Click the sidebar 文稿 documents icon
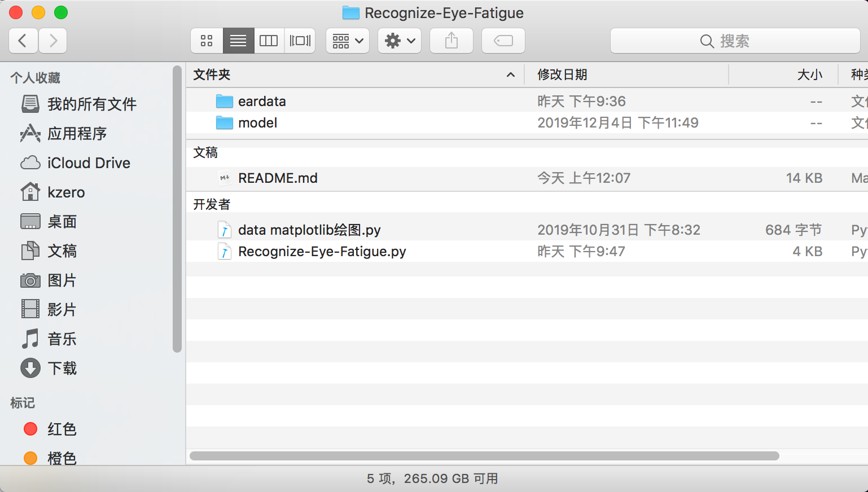The width and height of the screenshot is (868, 492). 30,251
